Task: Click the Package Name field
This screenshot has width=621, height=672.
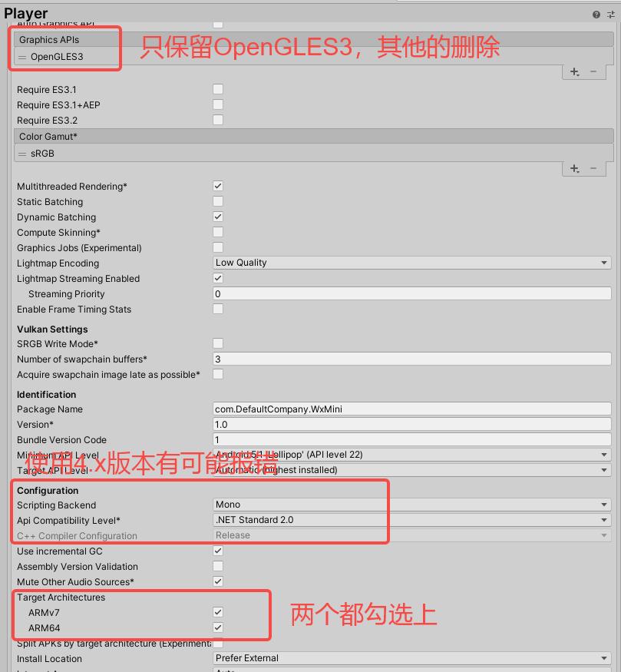Action: pos(412,409)
